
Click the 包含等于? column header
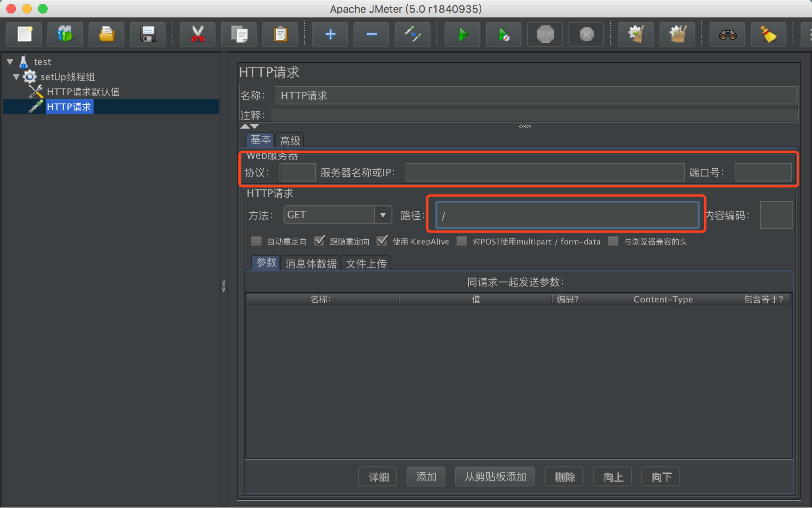click(x=765, y=299)
